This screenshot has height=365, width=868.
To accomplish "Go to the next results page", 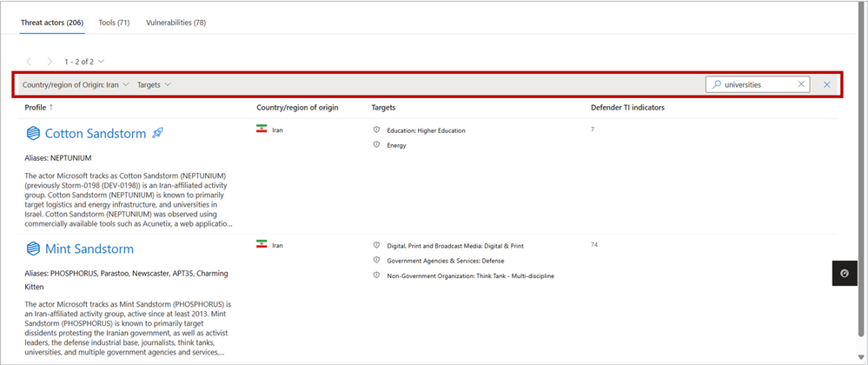I will tap(50, 62).
